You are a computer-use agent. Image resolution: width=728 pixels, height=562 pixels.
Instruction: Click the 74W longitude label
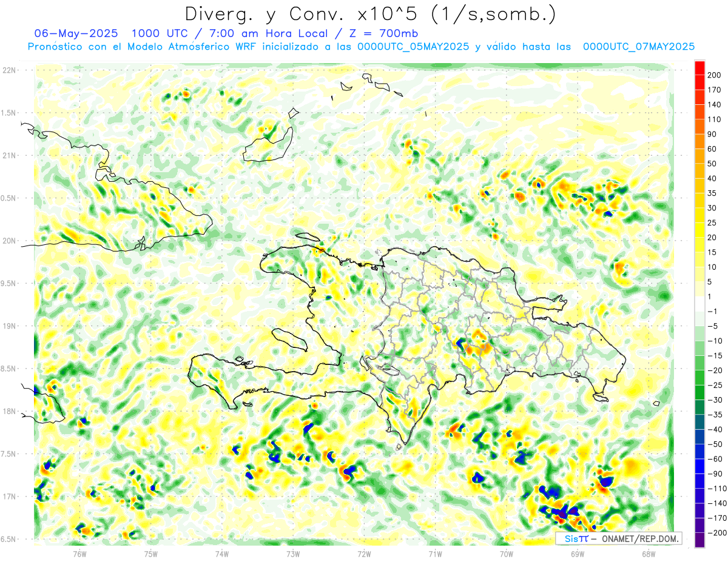(x=222, y=554)
